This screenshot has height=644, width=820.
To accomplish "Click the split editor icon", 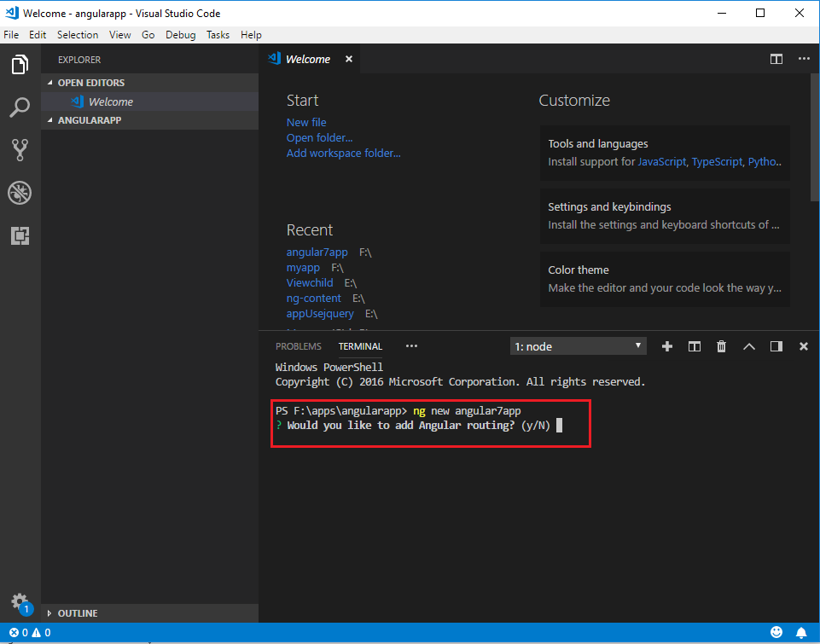I will coord(776,59).
